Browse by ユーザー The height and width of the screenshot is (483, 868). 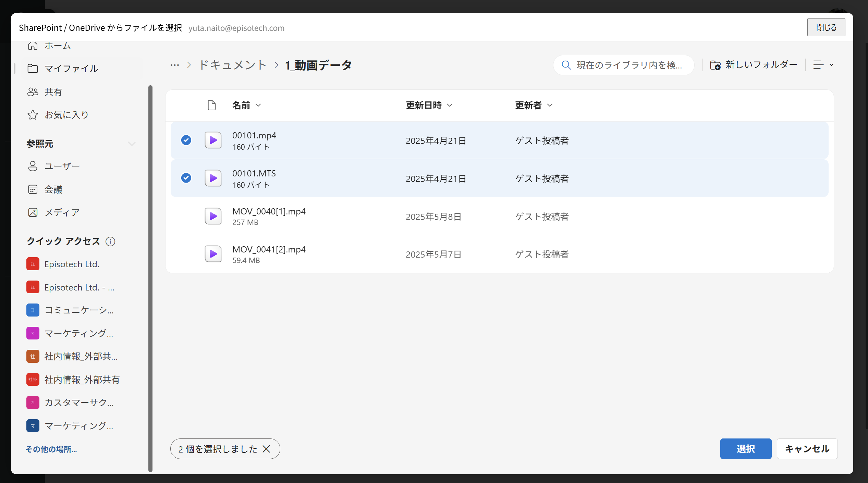[62, 166]
